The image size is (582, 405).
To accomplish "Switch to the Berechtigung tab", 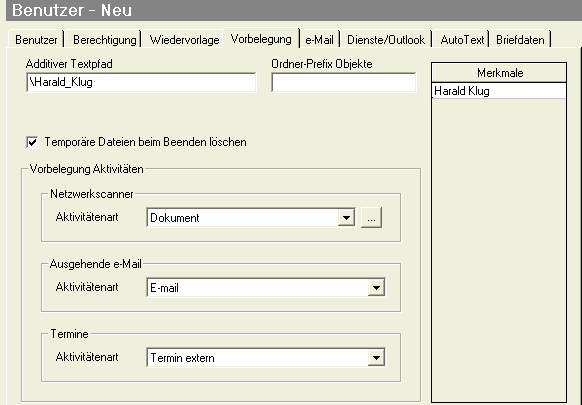I will (105, 40).
